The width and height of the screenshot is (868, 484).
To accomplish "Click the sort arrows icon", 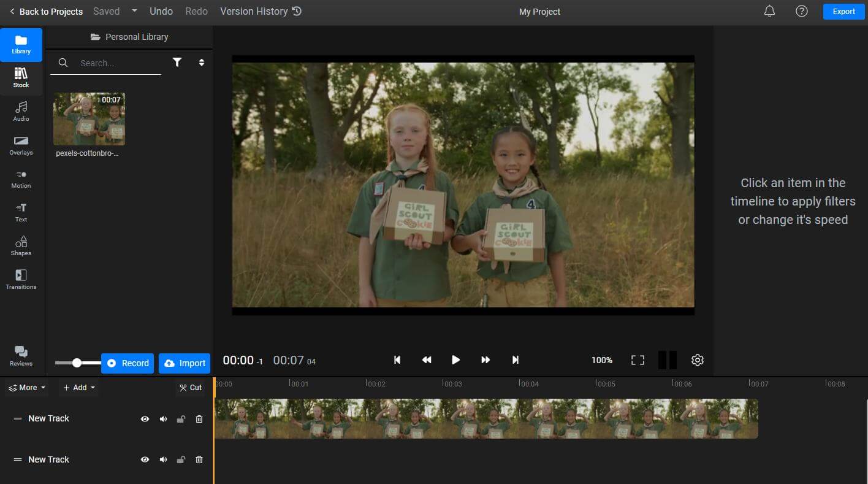I will coord(201,62).
